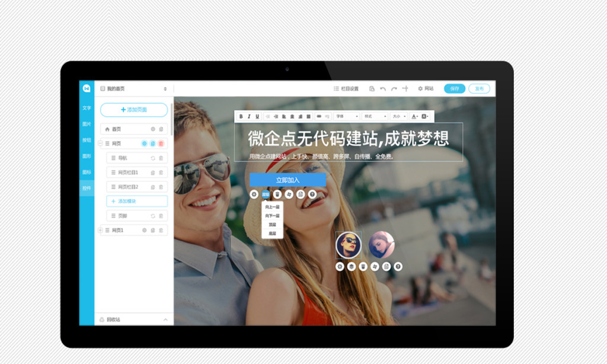Redo the last action
This screenshot has height=364, width=607.
point(394,89)
